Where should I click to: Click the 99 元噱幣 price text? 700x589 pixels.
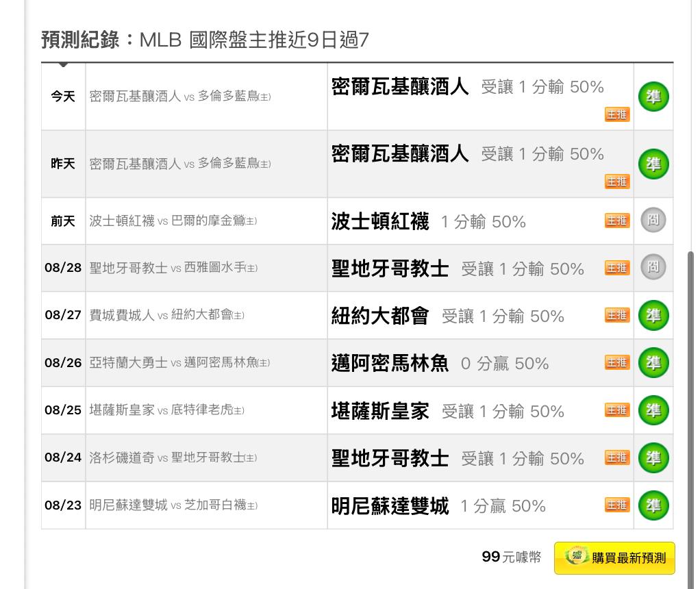click(x=512, y=557)
